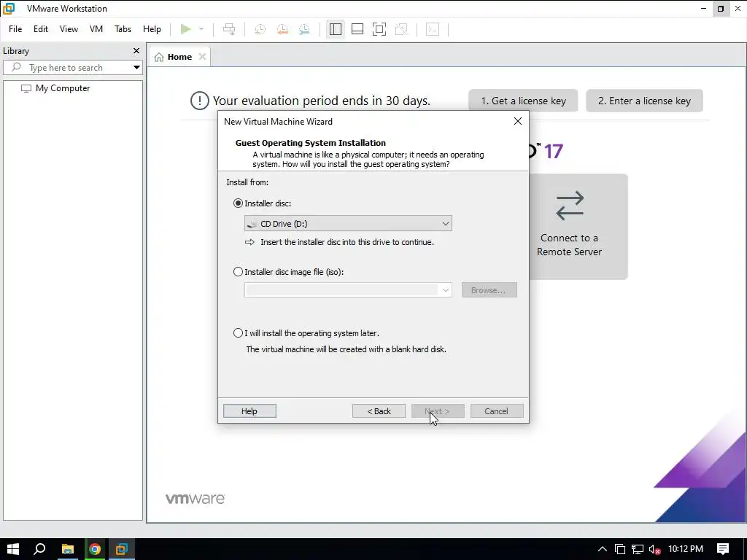The height and width of the screenshot is (560, 747).
Task: Click the Unity mode toolbar icon
Action: point(402,29)
